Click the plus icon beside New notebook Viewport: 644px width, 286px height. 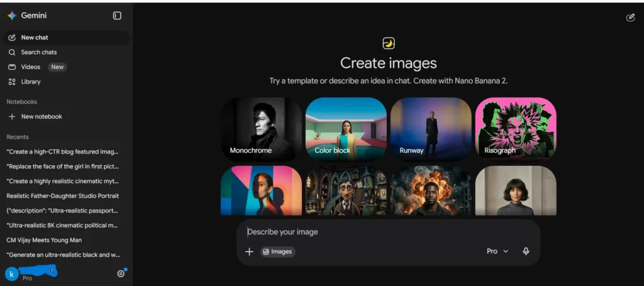coord(12,116)
